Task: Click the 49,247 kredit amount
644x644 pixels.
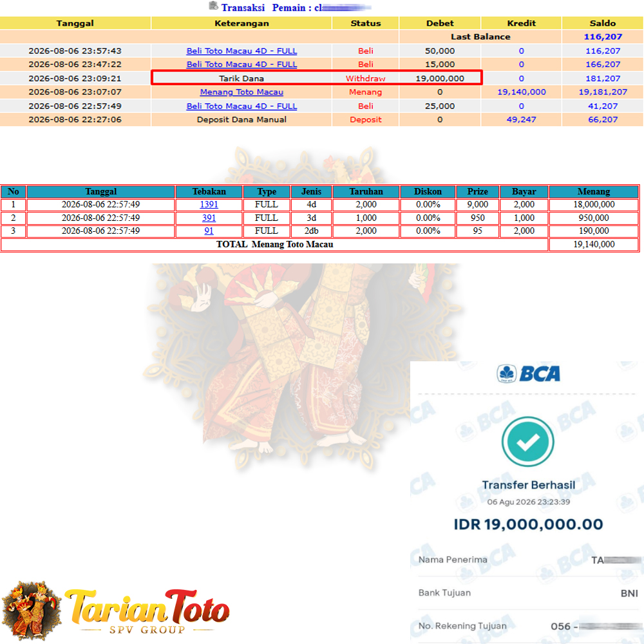Action: pos(521,120)
